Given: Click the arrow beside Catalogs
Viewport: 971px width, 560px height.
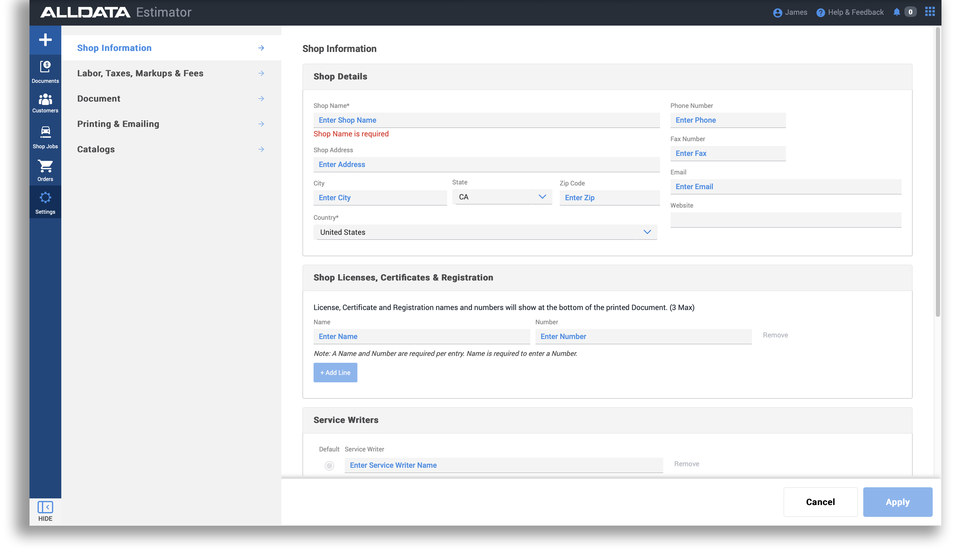Looking at the screenshot, I should pos(261,149).
